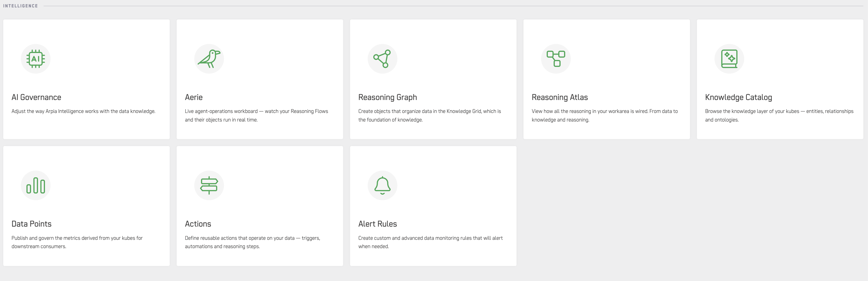Click 'Browse the knowledge layer' description

coord(779,116)
